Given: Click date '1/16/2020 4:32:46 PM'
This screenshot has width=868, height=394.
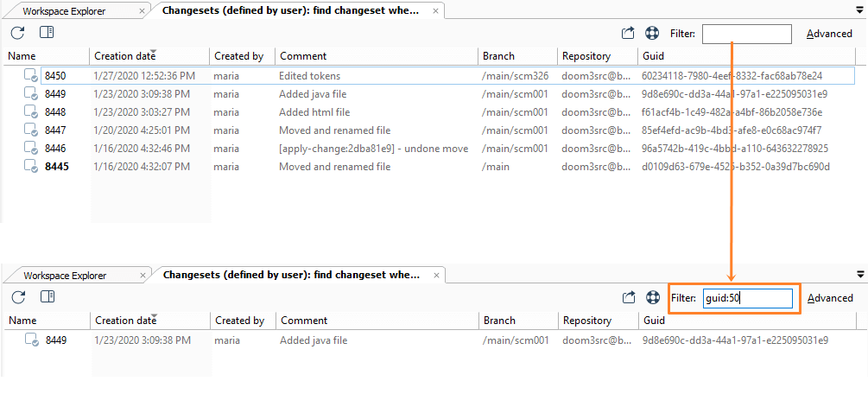Looking at the screenshot, I should tap(143, 149).
